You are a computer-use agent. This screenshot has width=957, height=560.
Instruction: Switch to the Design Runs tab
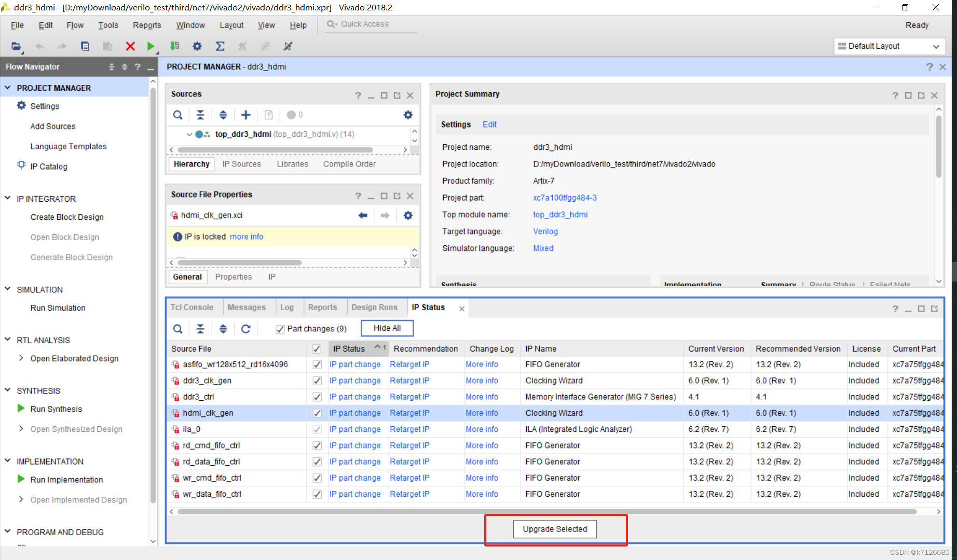[374, 307]
